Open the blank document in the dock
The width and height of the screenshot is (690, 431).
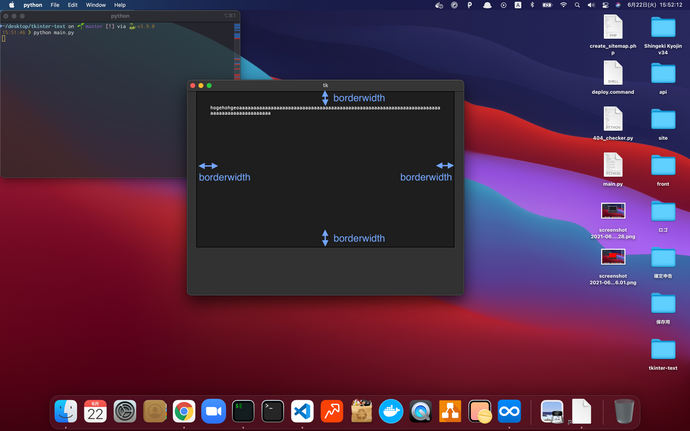tap(581, 411)
